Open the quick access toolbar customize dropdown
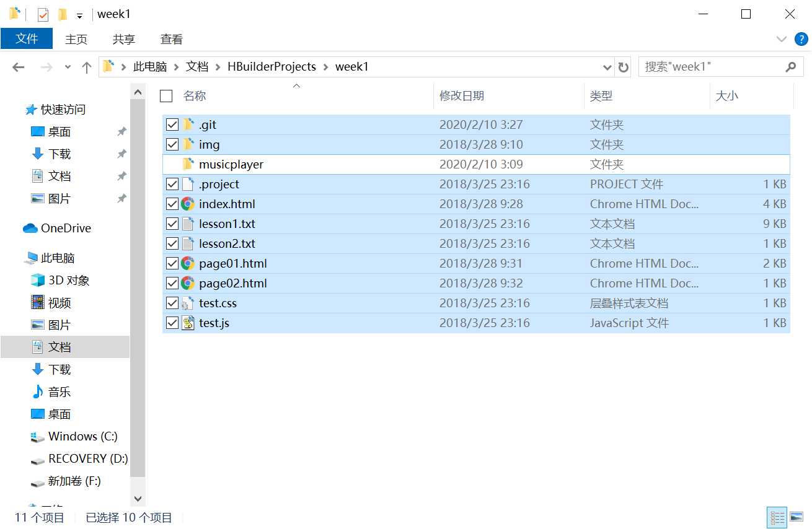This screenshot has height=529, width=812. [79, 15]
